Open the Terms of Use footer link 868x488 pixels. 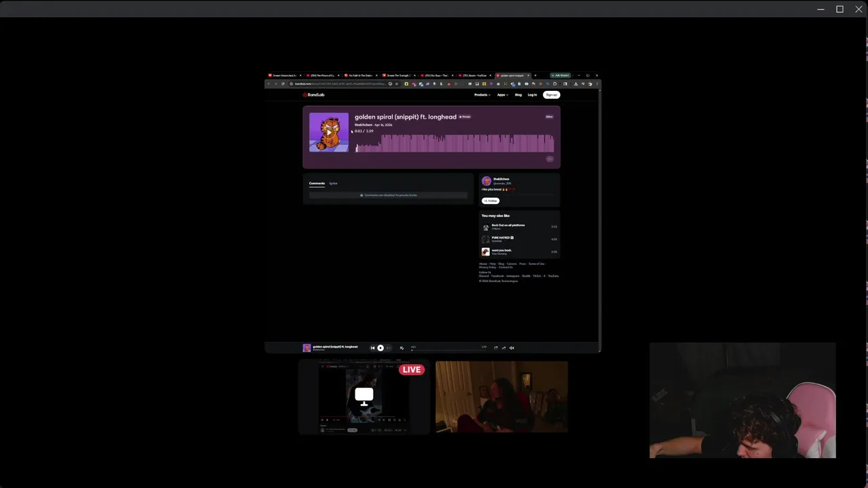pyautogui.click(x=536, y=264)
